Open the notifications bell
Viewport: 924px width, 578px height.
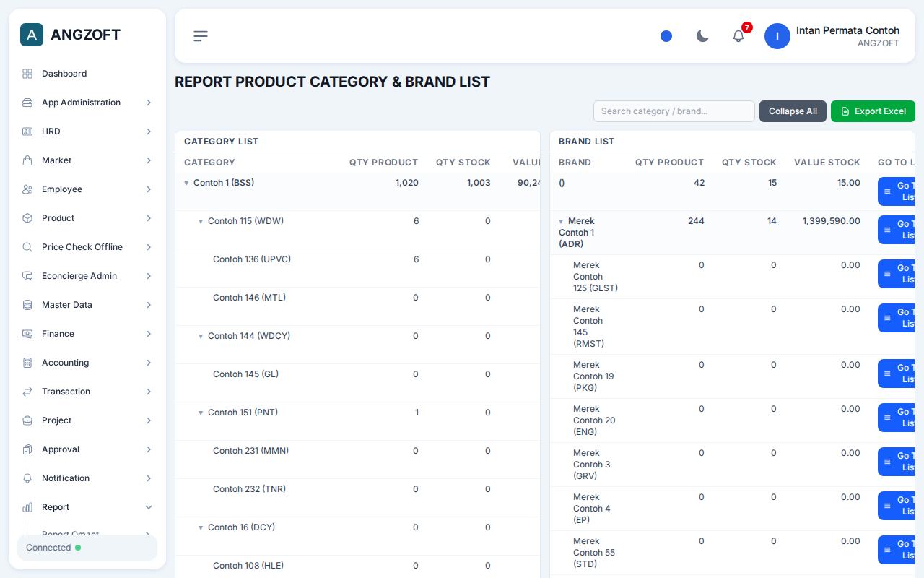pyautogui.click(x=738, y=36)
